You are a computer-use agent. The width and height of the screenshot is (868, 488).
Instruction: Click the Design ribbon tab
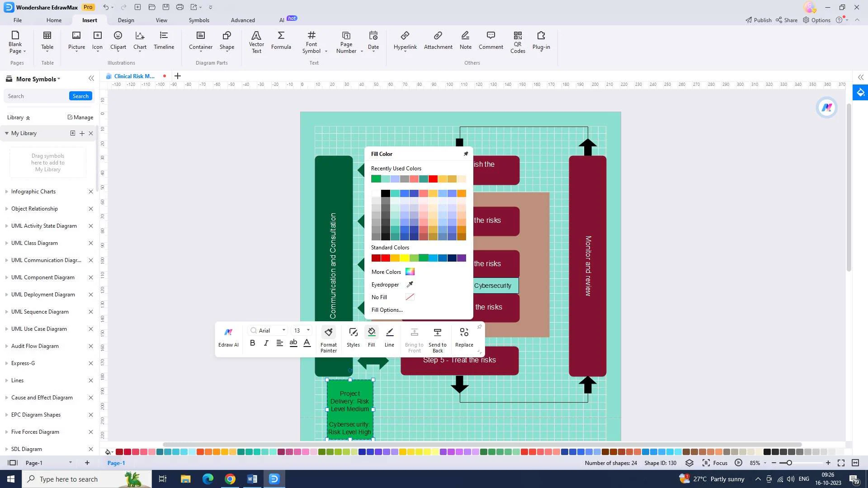tap(125, 20)
